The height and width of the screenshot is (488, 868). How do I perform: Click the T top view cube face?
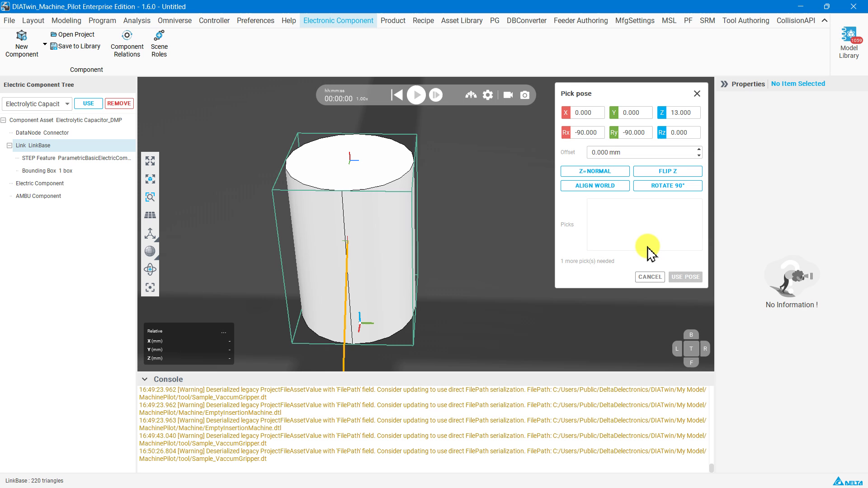click(x=691, y=349)
